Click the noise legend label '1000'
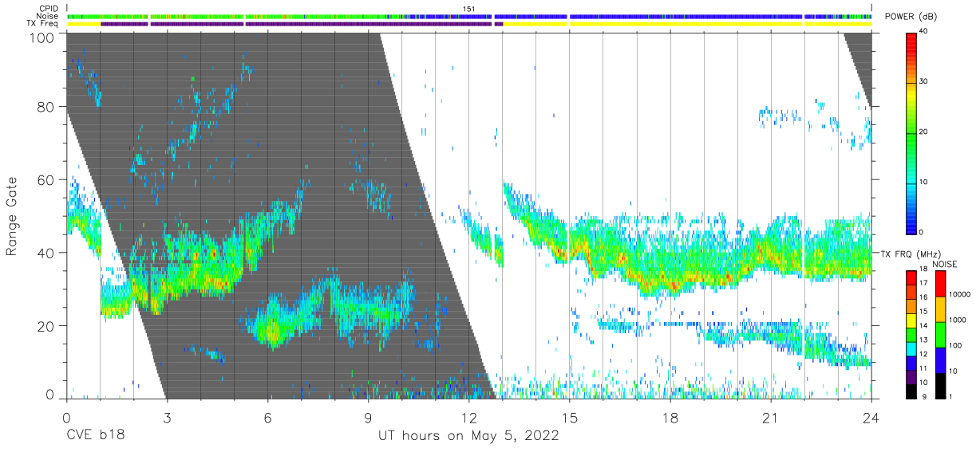 coord(958,320)
